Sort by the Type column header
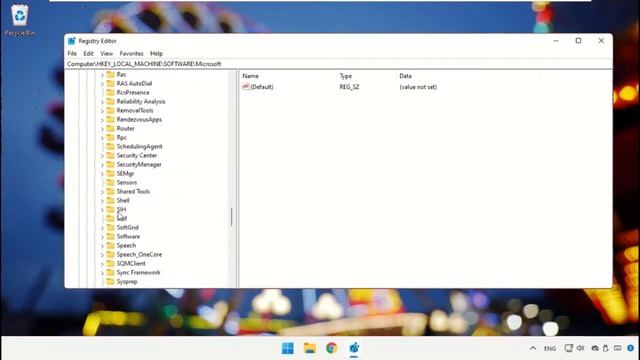640x360 pixels. coord(346,76)
